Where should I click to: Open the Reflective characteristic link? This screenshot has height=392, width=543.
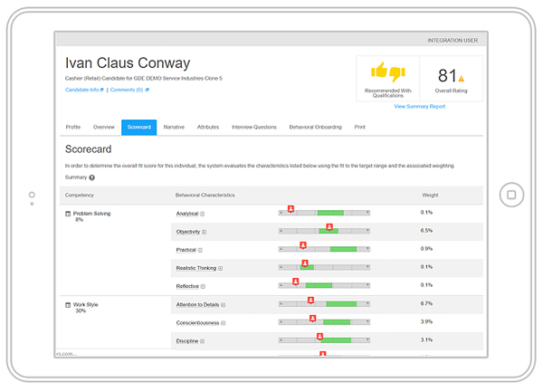point(187,286)
